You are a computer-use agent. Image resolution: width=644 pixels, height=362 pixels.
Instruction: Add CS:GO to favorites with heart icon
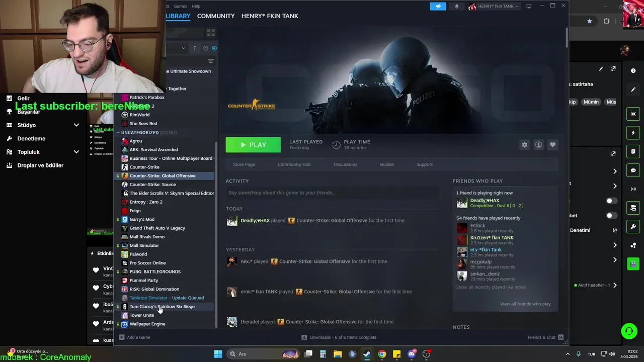click(552, 145)
